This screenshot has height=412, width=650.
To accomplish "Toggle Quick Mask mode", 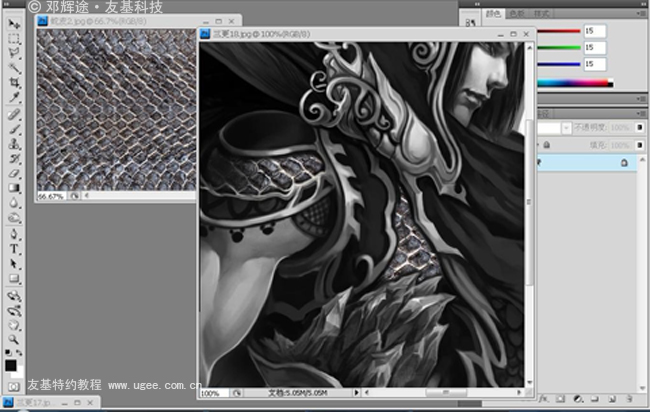I will point(14,387).
